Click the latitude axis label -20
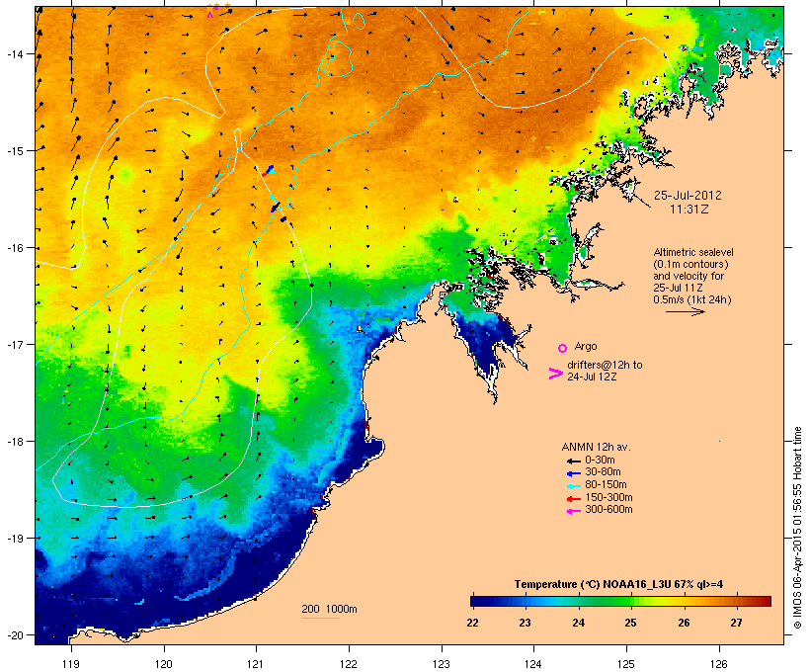This screenshot has width=810, height=672. tap(15, 634)
